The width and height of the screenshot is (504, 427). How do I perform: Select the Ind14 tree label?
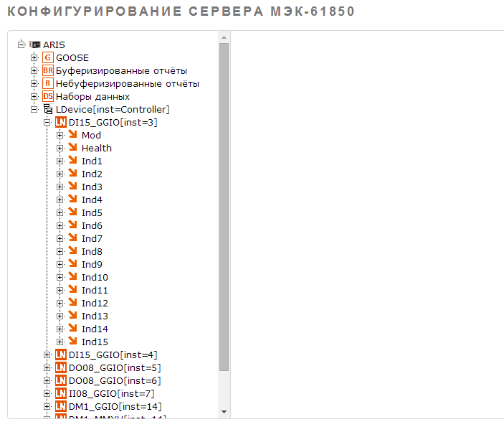pos(95,329)
